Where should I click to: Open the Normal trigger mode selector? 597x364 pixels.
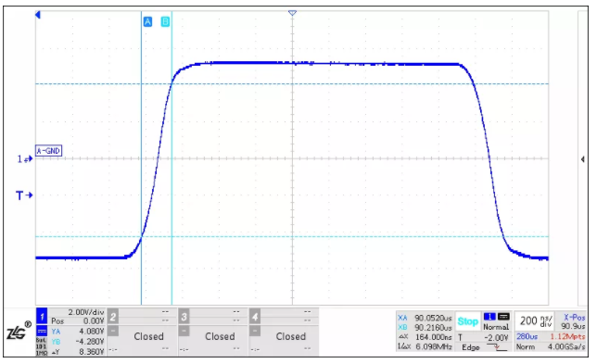496,327
